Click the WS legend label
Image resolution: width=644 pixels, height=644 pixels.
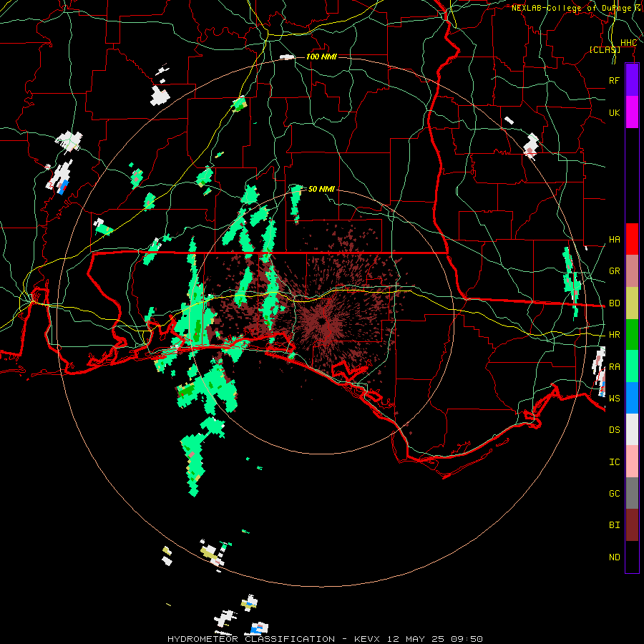(614, 399)
